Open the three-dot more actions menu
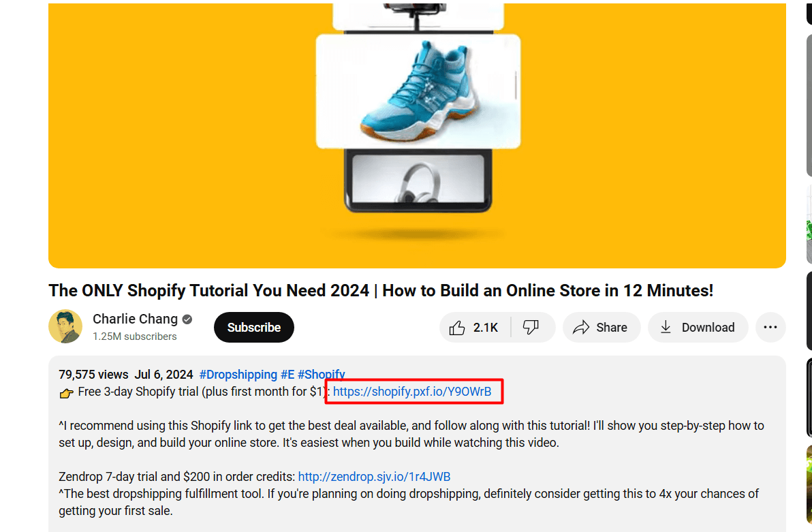812x532 pixels. (x=770, y=328)
